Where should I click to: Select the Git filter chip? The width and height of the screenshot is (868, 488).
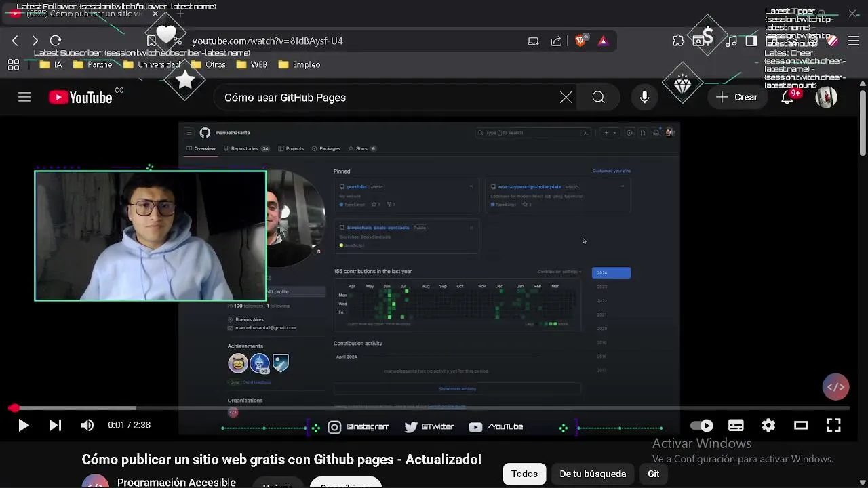pyautogui.click(x=653, y=474)
